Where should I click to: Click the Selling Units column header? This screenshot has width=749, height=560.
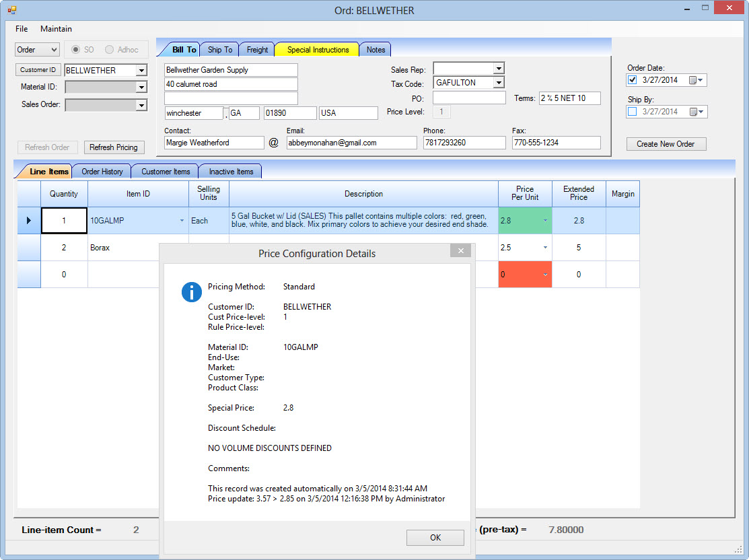point(209,194)
